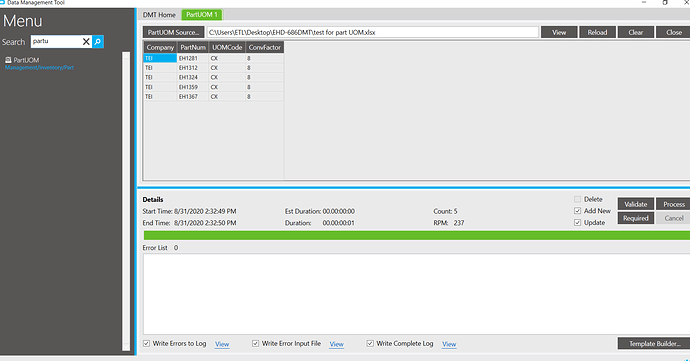This screenshot has width=690, height=361.
Task: Toggle Write Complete Log checkbox
Action: [370, 343]
